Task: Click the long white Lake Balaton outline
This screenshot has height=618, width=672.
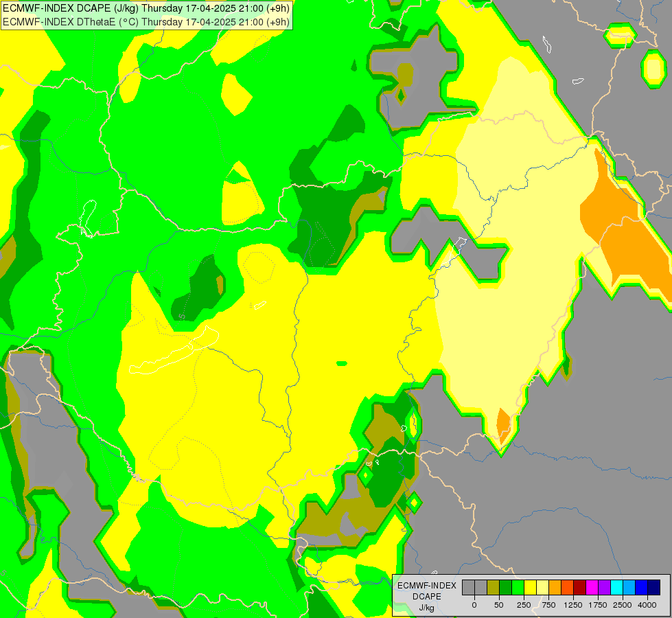Action: (x=174, y=350)
